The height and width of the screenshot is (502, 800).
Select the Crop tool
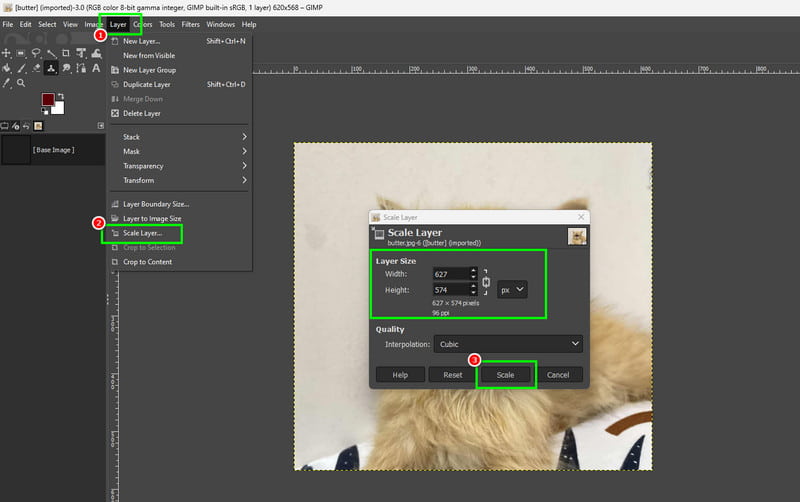66,53
